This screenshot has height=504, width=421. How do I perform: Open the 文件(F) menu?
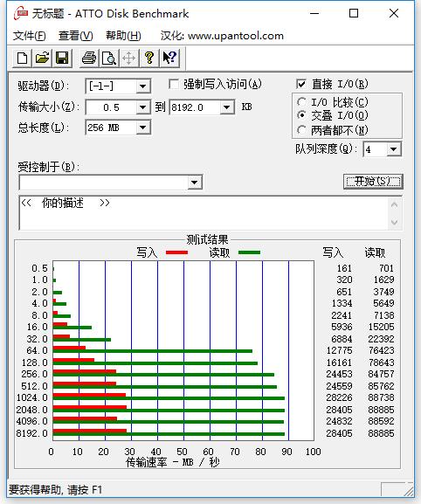[x=29, y=35]
